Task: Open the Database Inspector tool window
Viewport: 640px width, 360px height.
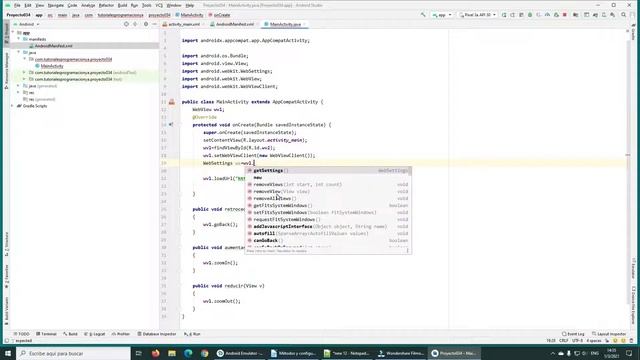Action: [x=156, y=334]
